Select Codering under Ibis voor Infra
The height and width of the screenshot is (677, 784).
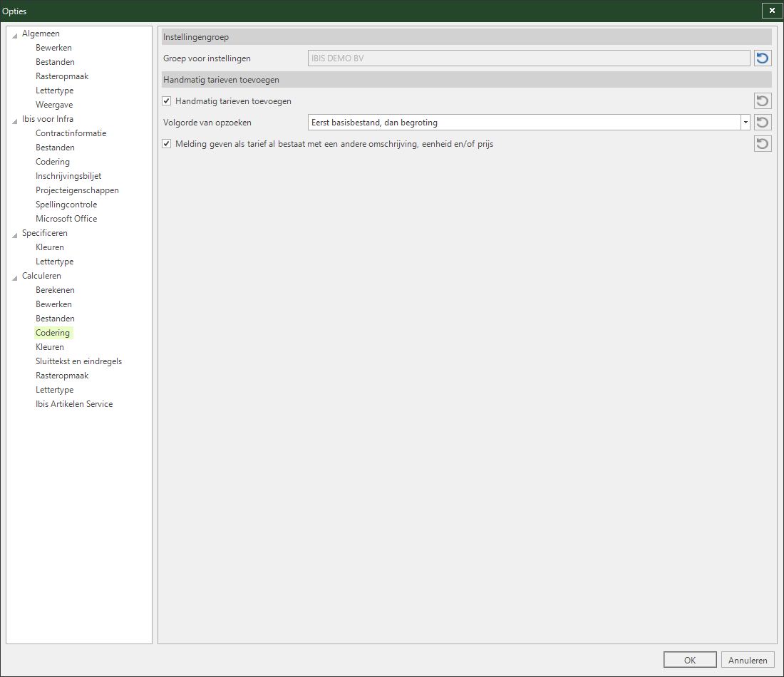coord(53,162)
